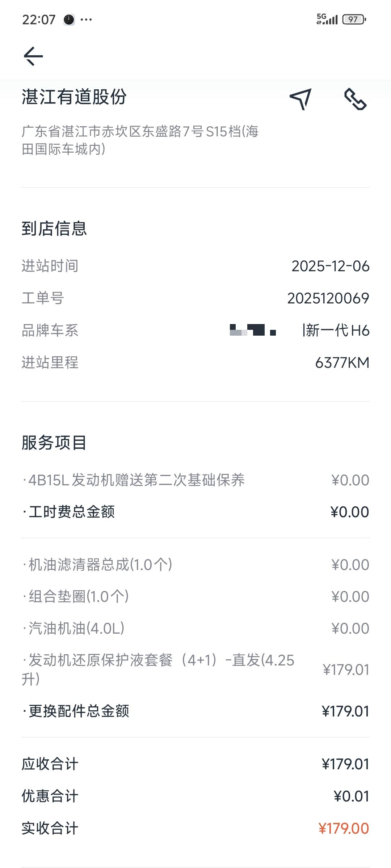Viewport: 391px width, 868px height.
Task: Tap the shop address text
Action: [x=140, y=140]
